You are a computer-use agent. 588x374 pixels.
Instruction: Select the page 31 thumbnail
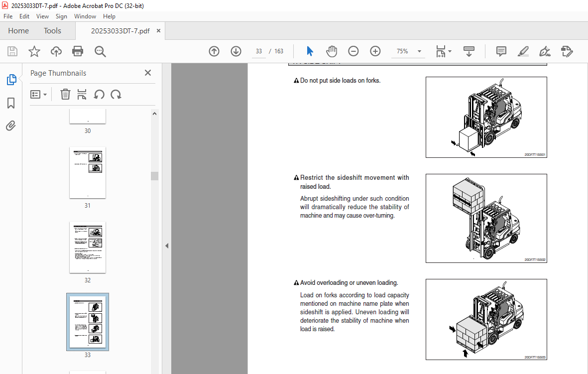[x=88, y=172]
